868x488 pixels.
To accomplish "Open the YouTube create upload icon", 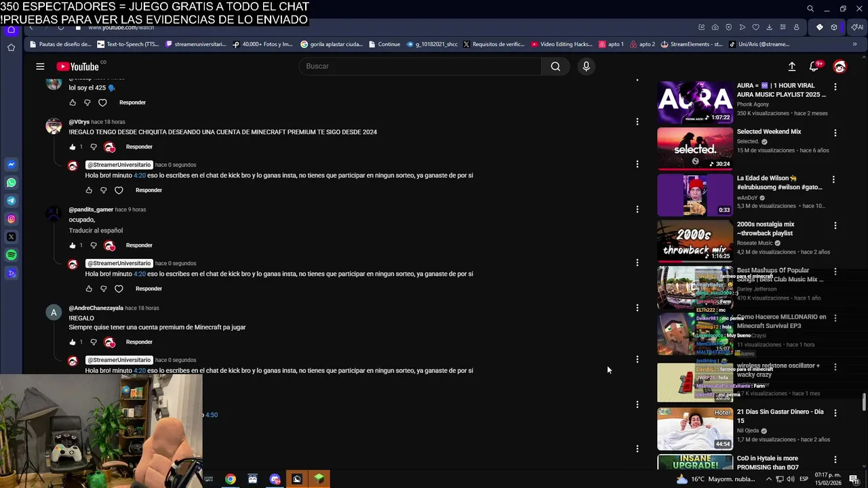I will pyautogui.click(x=791, y=66).
